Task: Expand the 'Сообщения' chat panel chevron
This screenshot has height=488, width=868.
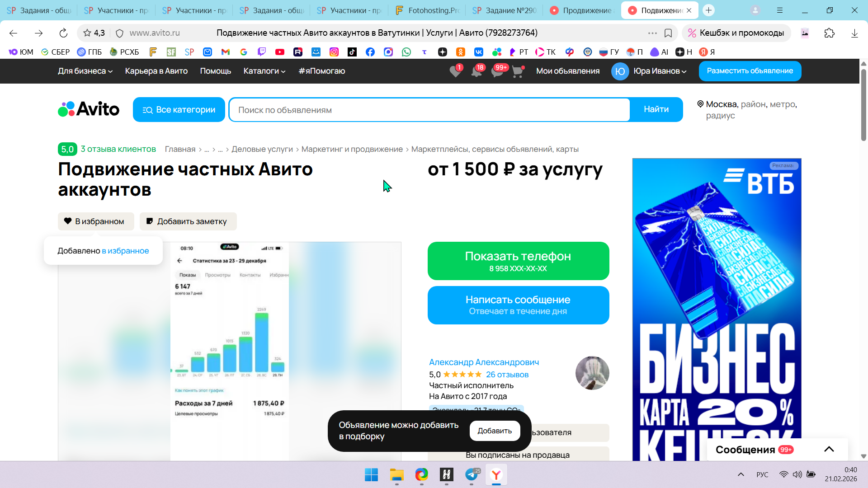Action: (829, 449)
